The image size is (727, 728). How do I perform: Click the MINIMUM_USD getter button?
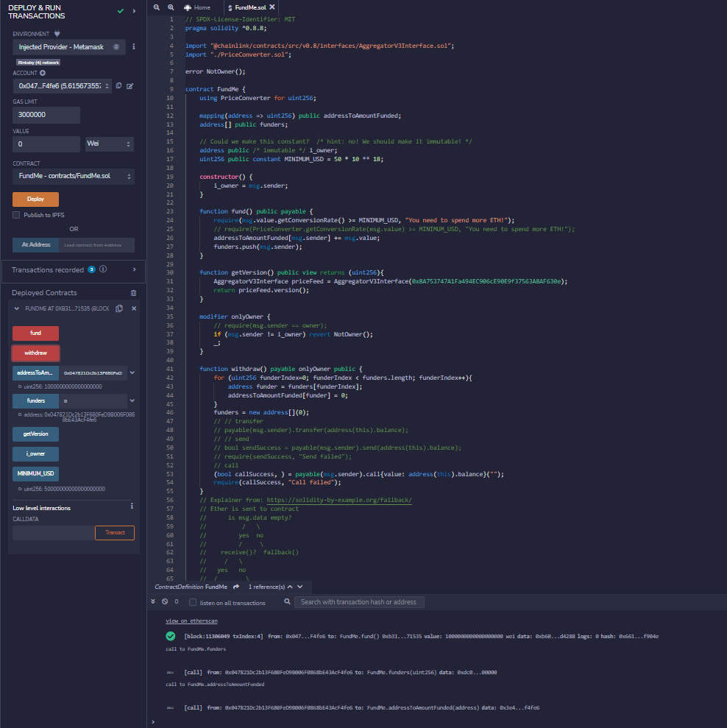[x=36, y=473]
